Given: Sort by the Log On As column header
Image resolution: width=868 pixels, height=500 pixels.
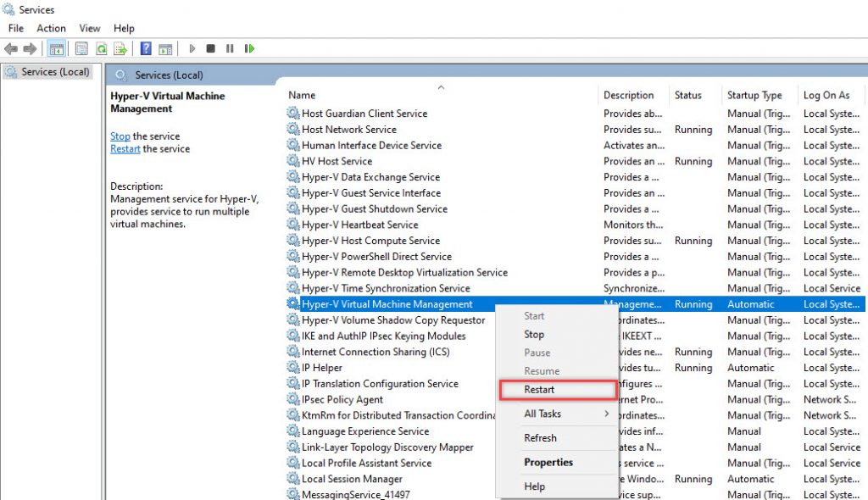Looking at the screenshot, I should [x=831, y=95].
